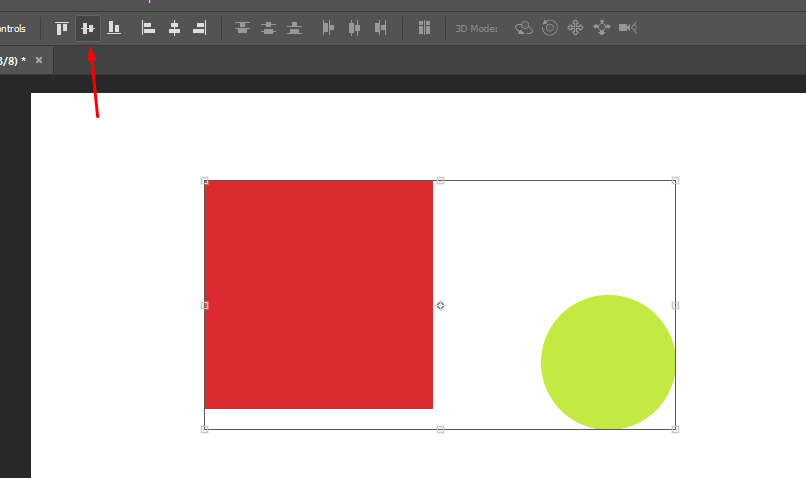Select 3D Rotate mode icon
The width and height of the screenshot is (806, 478).
click(524, 28)
